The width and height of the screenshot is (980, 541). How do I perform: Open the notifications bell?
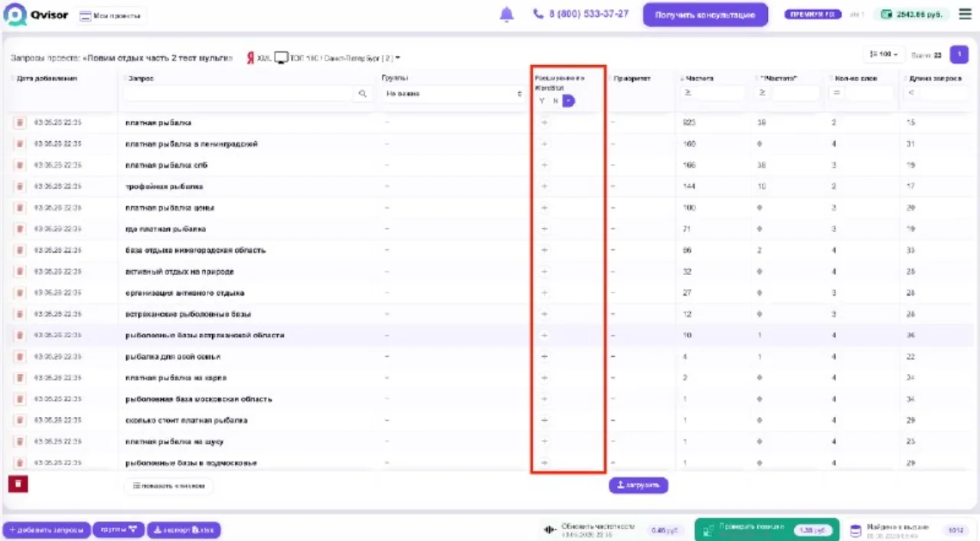click(506, 15)
